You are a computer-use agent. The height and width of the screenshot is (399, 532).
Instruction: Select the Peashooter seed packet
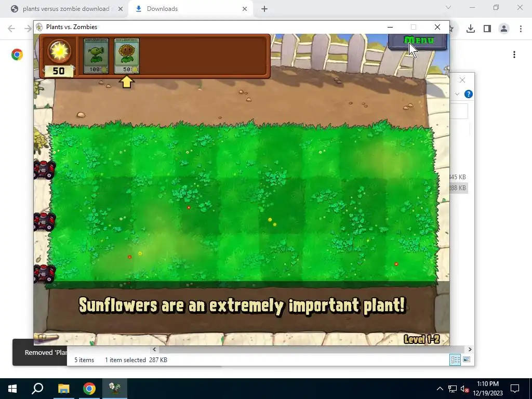pyautogui.click(x=96, y=56)
